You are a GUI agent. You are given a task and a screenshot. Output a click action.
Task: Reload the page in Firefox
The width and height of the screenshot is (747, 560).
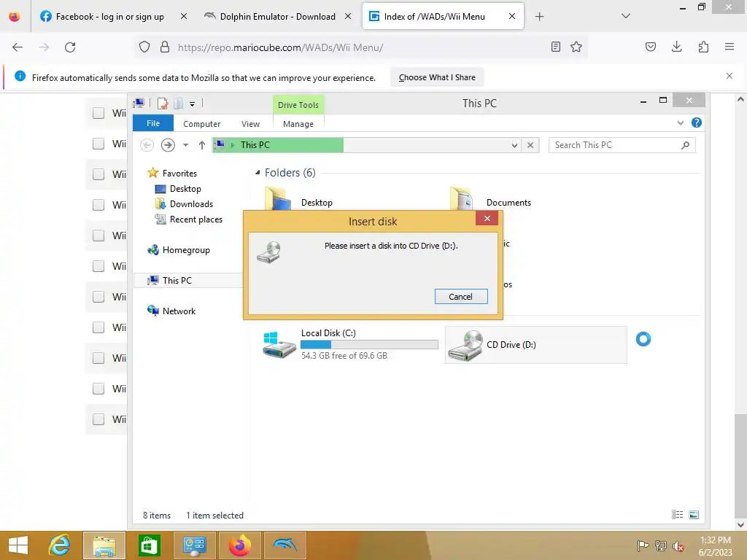(x=70, y=47)
